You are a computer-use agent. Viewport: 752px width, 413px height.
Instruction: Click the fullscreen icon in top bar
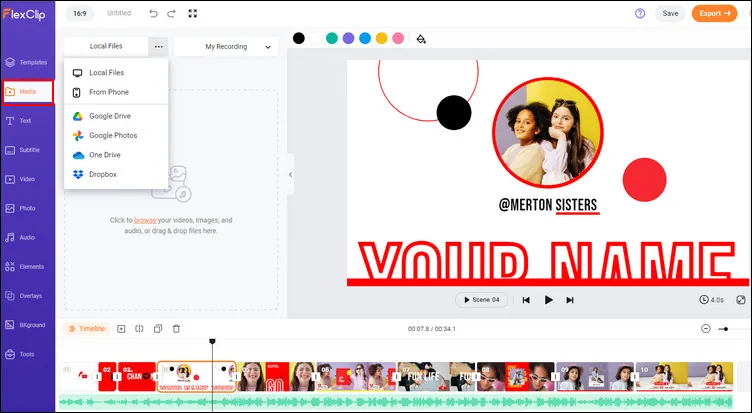click(x=193, y=13)
